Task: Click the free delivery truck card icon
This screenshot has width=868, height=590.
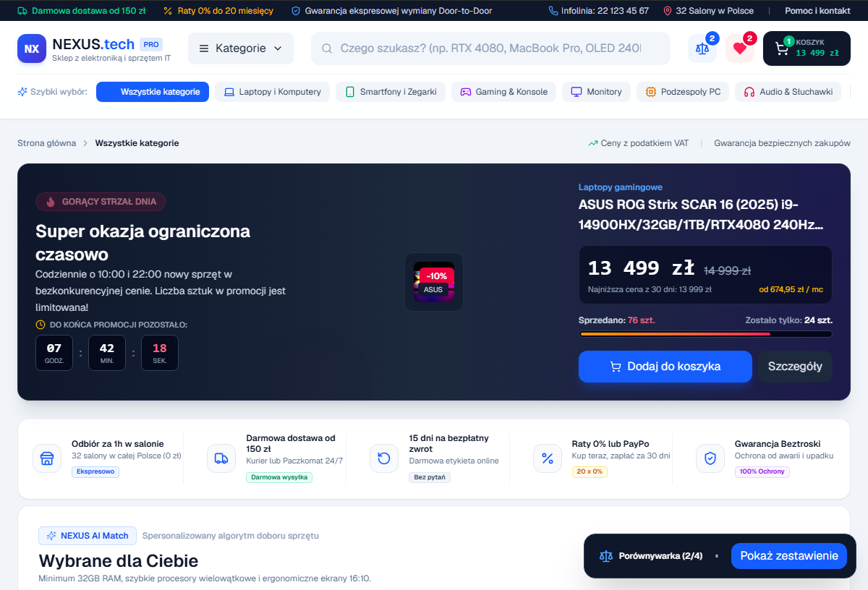Action: pyautogui.click(x=221, y=458)
